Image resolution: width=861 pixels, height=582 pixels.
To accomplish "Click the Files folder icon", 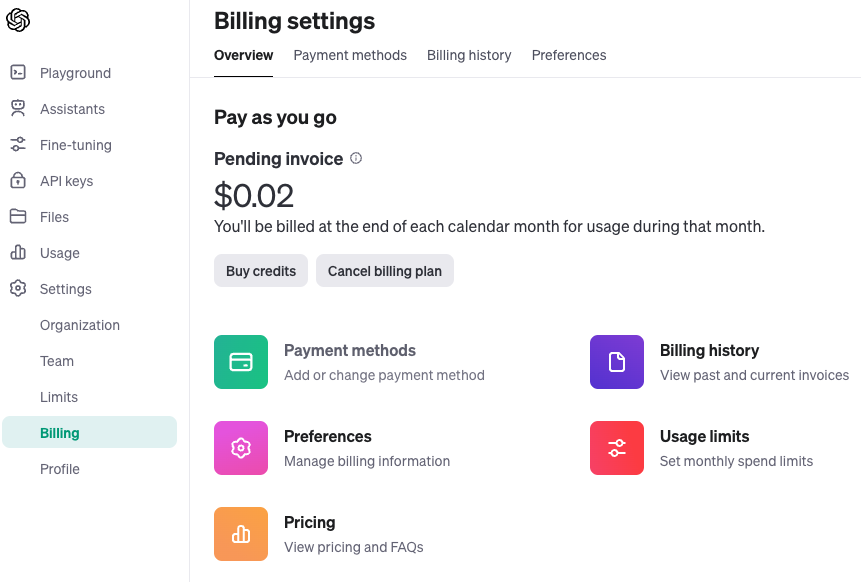I will click(18, 217).
